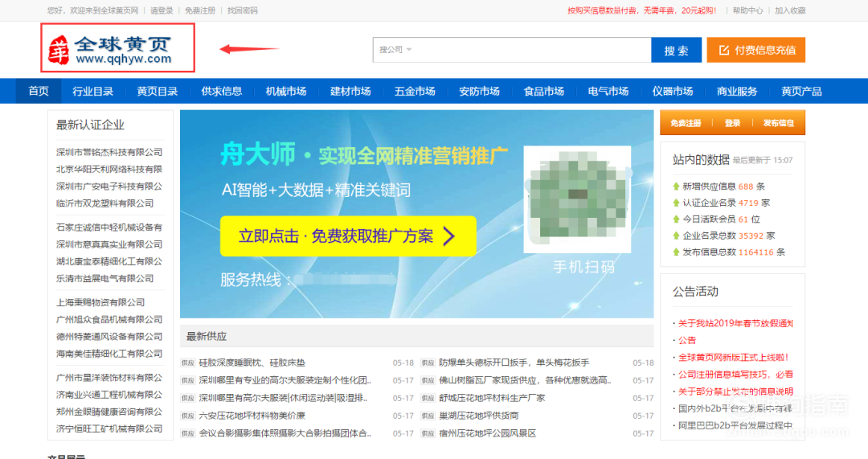Click yellow 立即点击 免费获取推广方案 banner button

(348, 236)
